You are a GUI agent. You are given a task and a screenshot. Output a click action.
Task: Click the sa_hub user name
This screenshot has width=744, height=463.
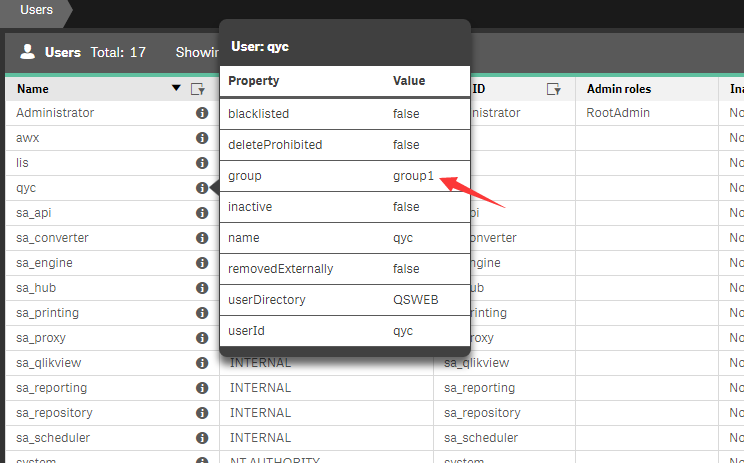pyautogui.click(x=37, y=288)
